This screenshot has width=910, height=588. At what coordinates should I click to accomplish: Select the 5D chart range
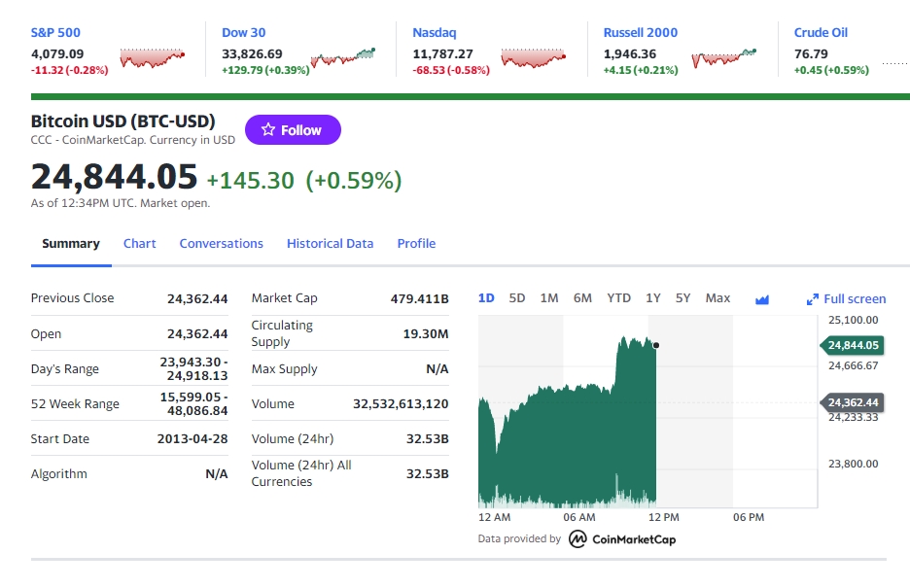click(x=517, y=298)
